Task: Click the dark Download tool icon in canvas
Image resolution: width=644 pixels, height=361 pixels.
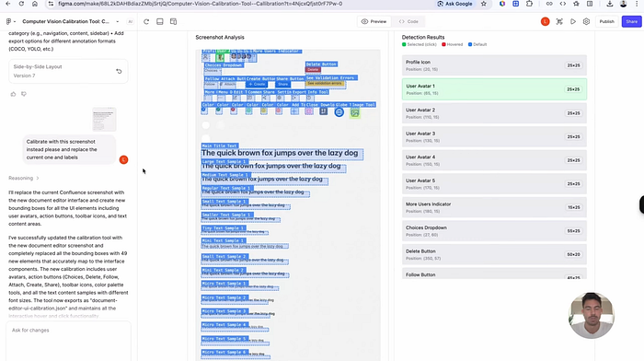Action: pyautogui.click(x=324, y=111)
